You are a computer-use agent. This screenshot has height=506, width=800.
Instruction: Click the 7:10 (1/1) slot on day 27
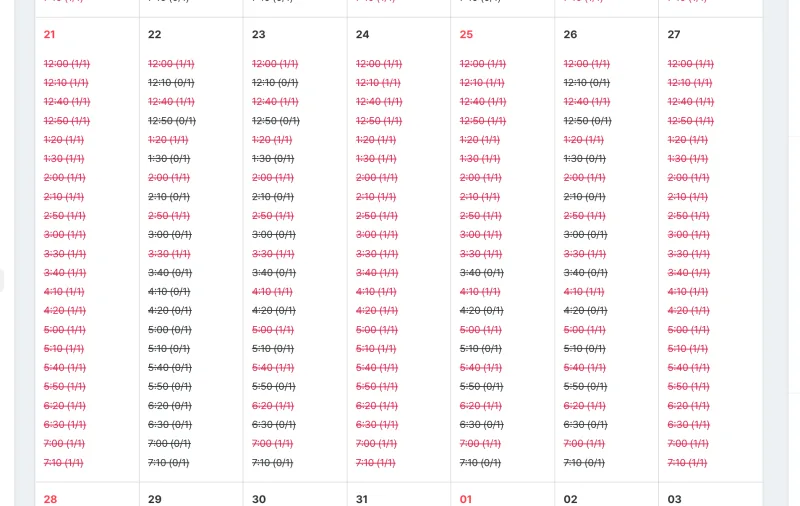coord(688,463)
